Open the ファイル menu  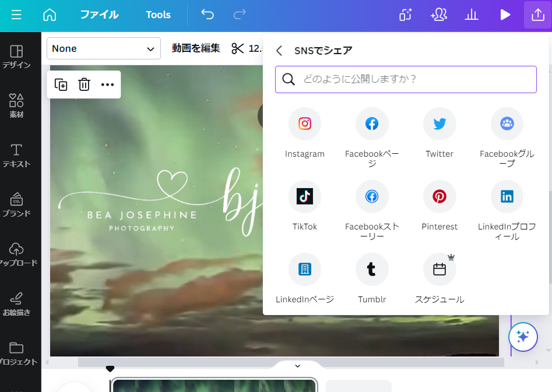[x=100, y=15]
